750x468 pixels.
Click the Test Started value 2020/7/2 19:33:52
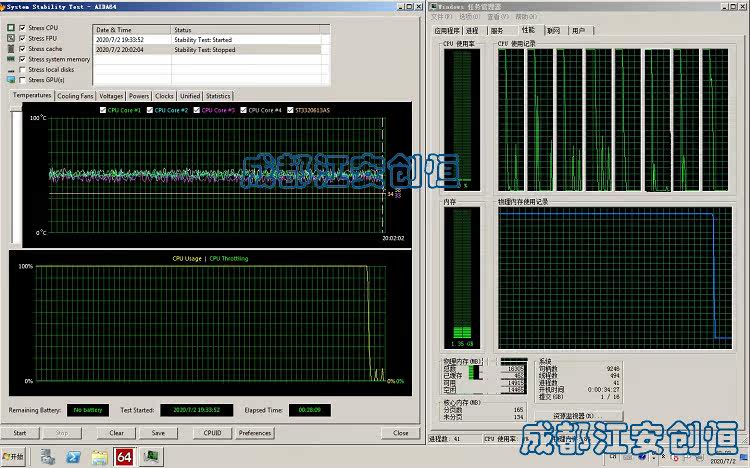(x=197, y=410)
